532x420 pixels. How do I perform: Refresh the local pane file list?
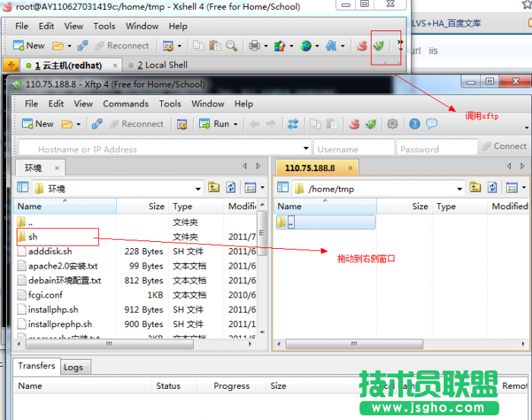[x=231, y=187]
